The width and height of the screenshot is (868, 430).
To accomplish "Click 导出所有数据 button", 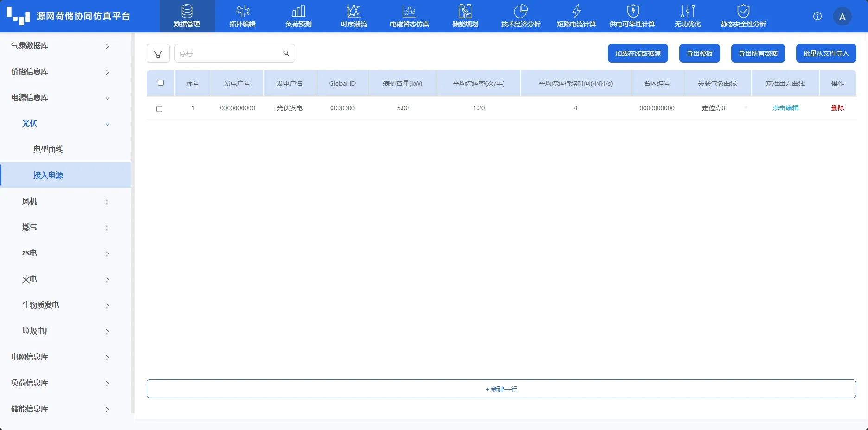I will (x=758, y=53).
